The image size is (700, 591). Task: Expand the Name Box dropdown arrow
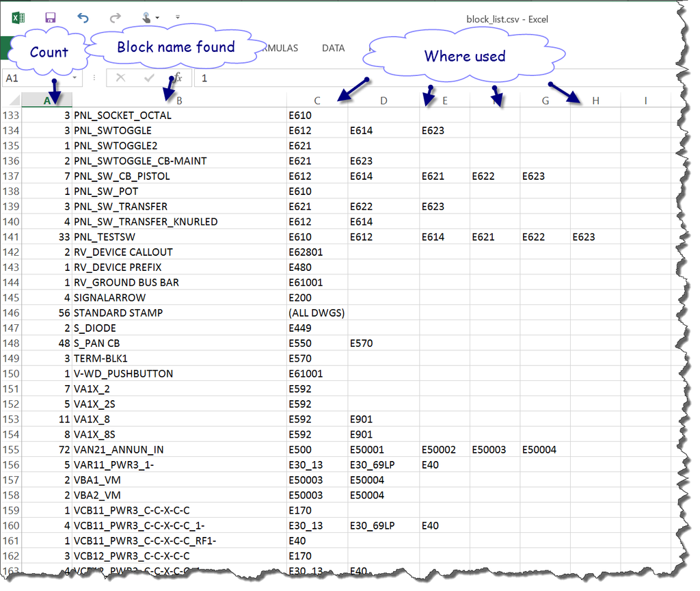[75, 78]
